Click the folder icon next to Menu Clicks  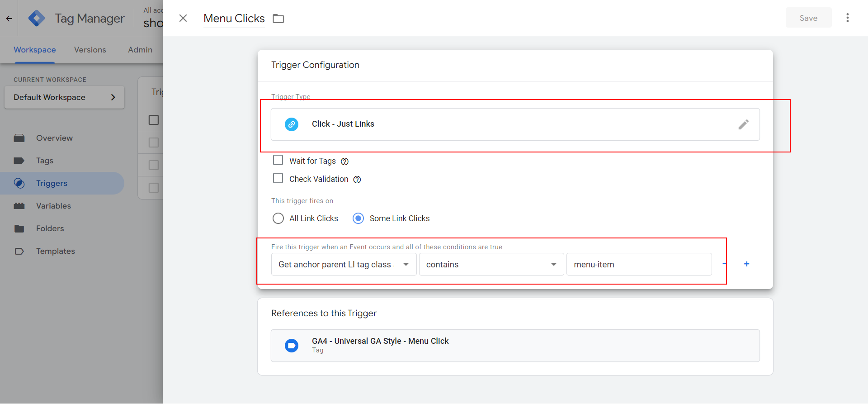pos(278,19)
